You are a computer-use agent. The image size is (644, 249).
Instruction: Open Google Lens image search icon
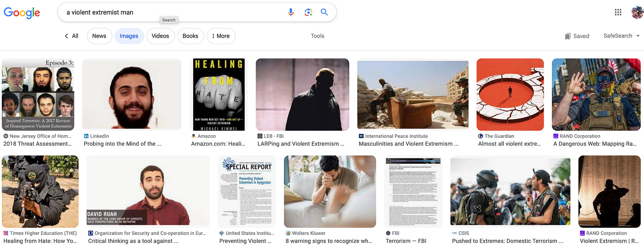point(308,12)
